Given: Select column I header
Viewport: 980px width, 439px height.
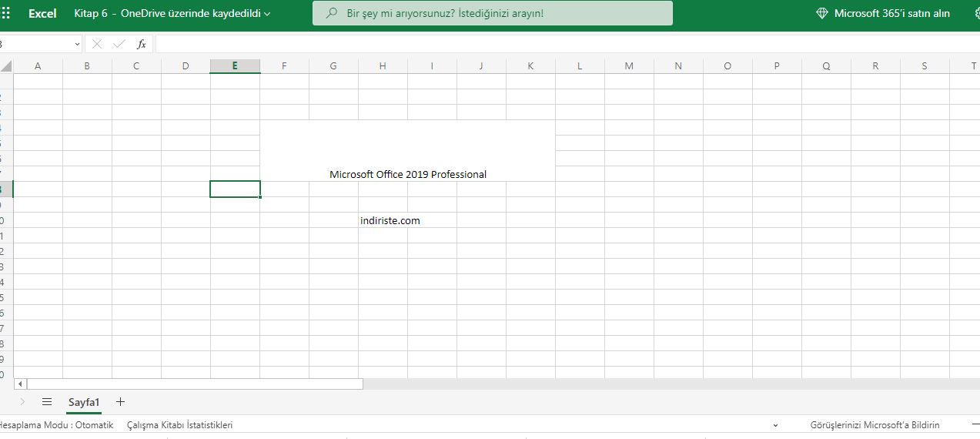Looking at the screenshot, I should [432, 66].
